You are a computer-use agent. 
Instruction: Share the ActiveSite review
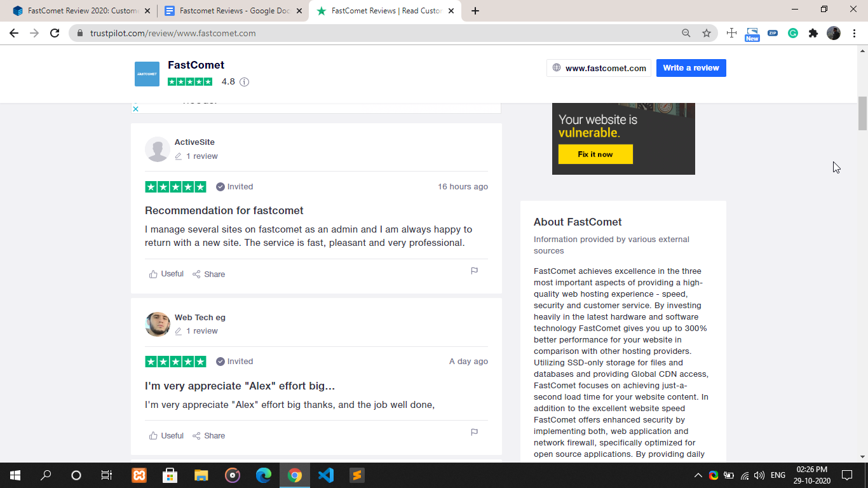tap(209, 274)
